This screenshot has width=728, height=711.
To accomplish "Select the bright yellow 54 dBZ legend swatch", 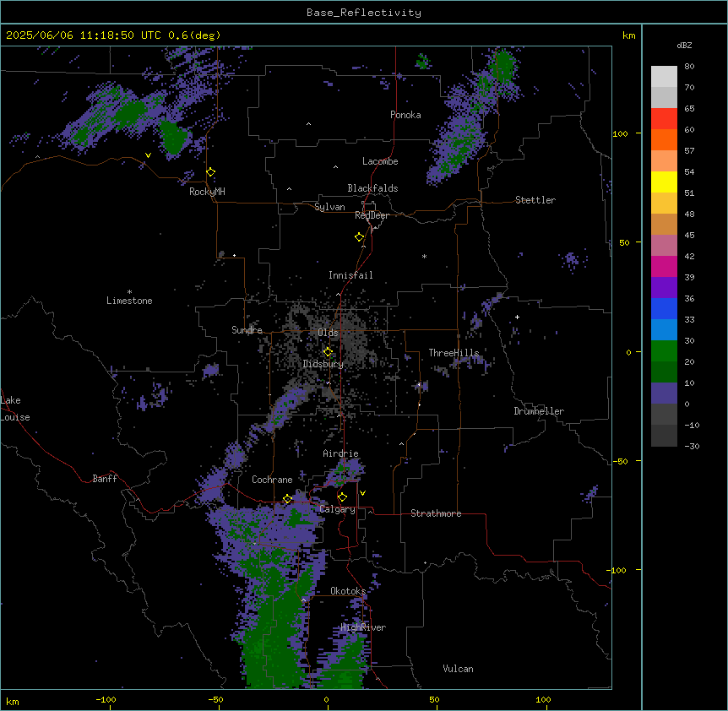I will 664,182.
